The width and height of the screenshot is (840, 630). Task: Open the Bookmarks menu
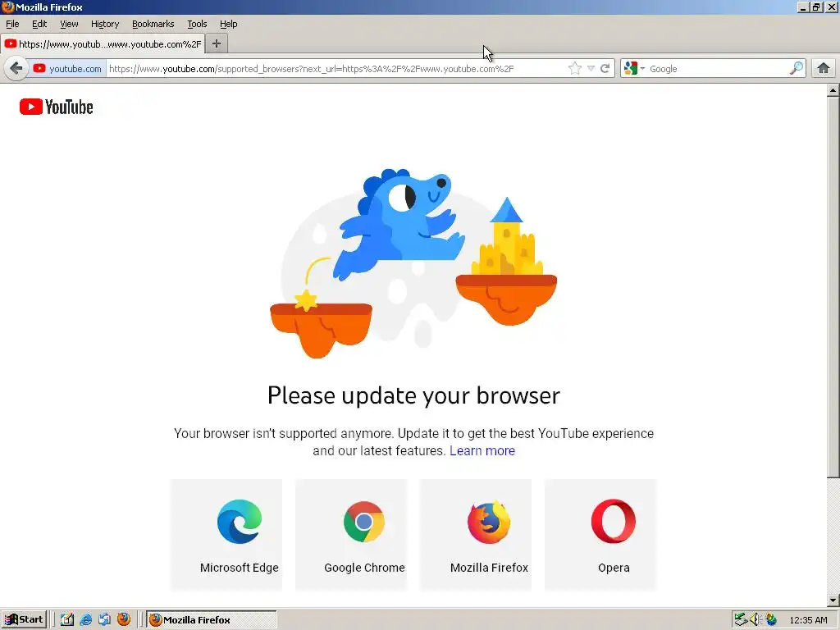tap(153, 24)
